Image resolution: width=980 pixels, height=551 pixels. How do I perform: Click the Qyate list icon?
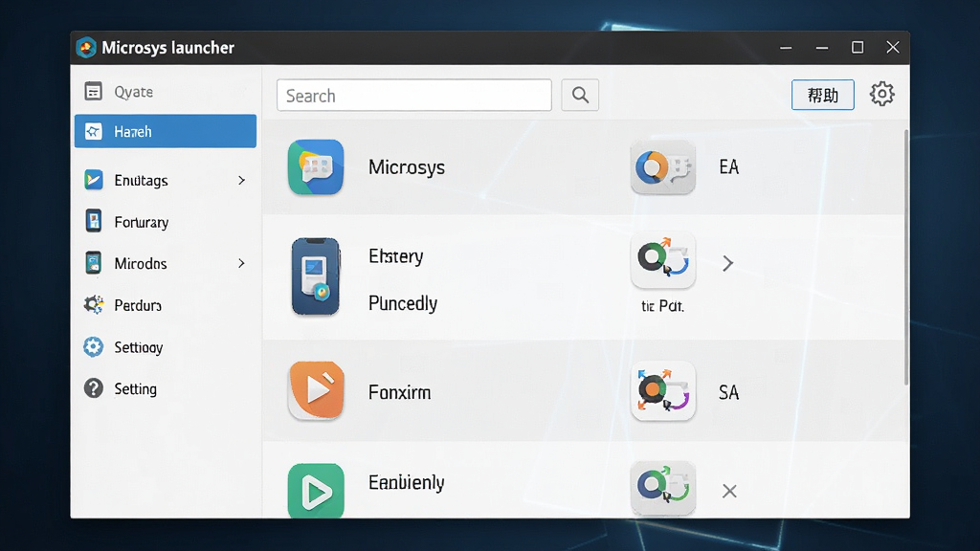tap(93, 91)
